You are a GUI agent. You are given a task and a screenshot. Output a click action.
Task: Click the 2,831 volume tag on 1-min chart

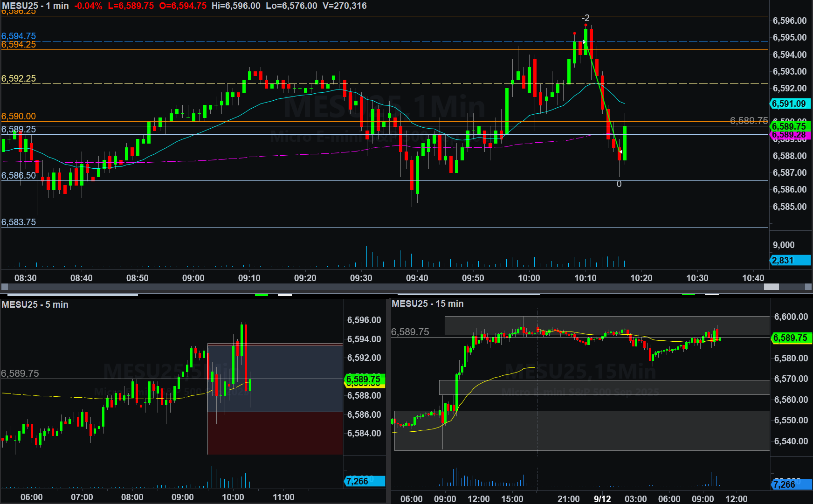tap(790, 260)
